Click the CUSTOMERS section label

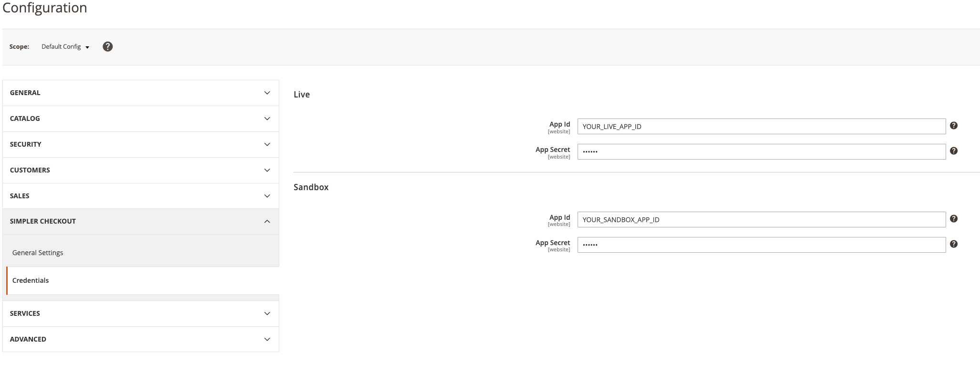(x=30, y=170)
